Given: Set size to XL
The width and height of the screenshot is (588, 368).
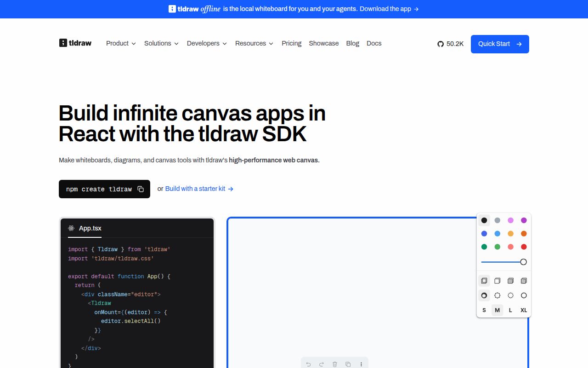Looking at the screenshot, I should pyautogui.click(x=524, y=310).
